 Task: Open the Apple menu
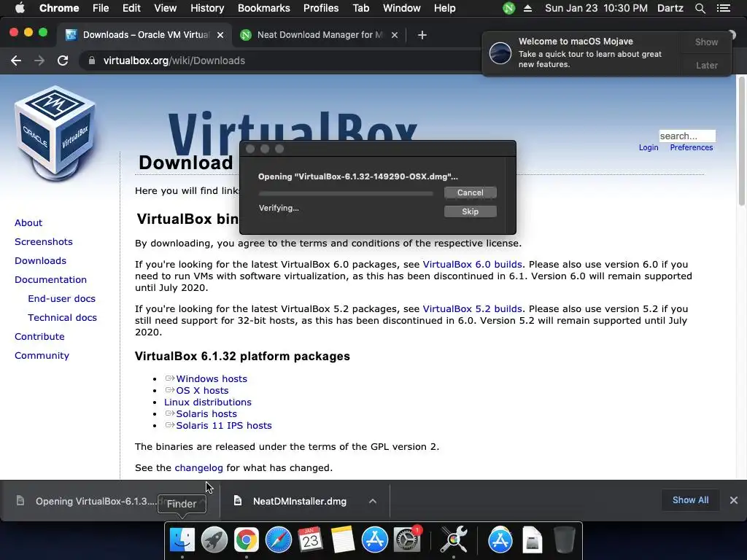click(x=20, y=8)
